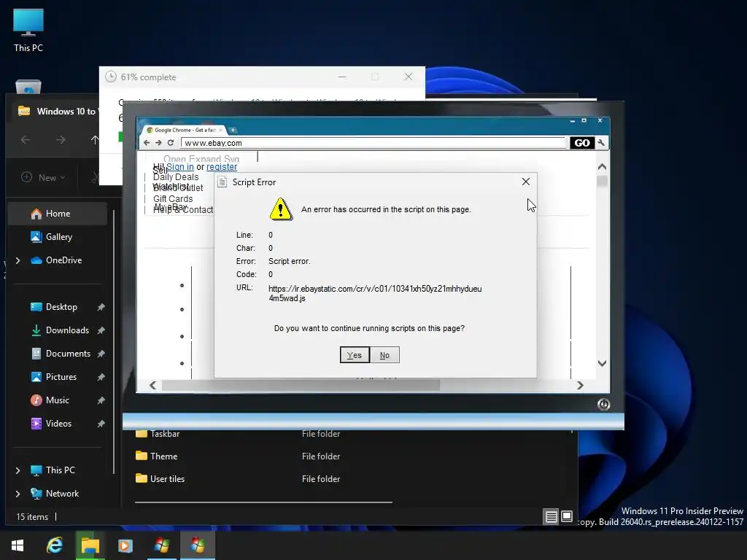Open the Gift Cards link
747x560 pixels.
173,198
